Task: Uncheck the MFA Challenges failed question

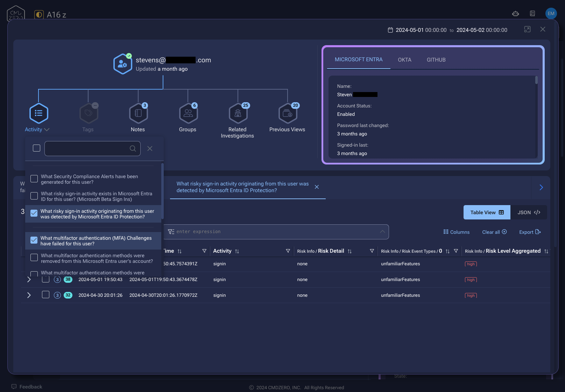Action: pyautogui.click(x=34, y=240)
